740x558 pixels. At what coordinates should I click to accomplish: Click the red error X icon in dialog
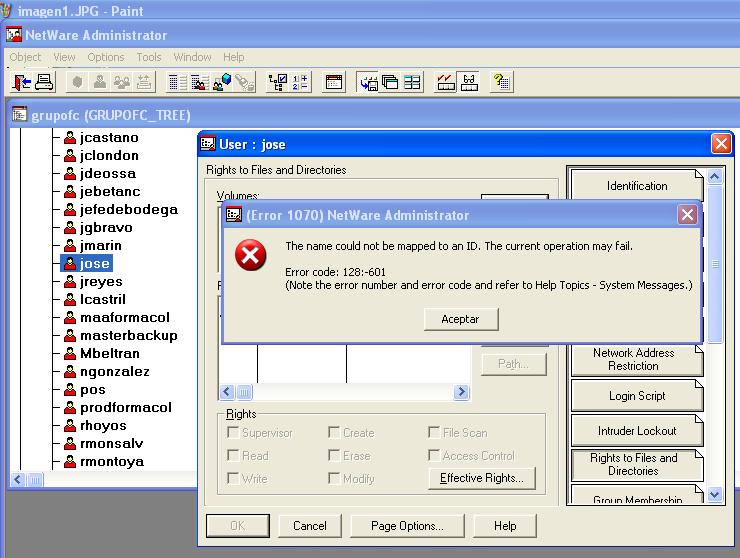251,255
